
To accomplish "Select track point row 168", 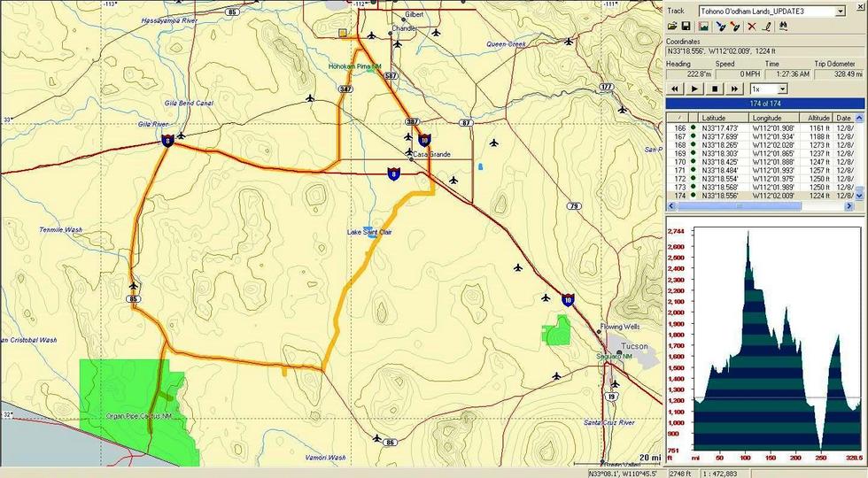I will 761,145.
